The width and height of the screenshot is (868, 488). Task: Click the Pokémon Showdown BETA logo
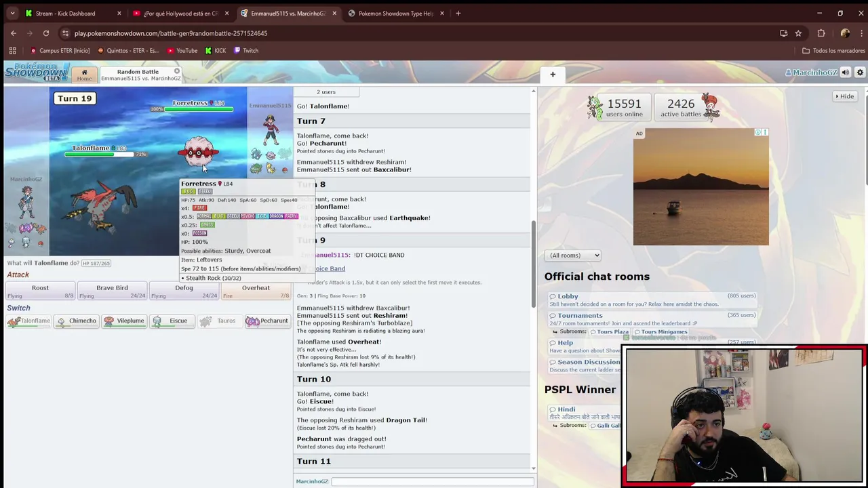click(x=37, y=72)
